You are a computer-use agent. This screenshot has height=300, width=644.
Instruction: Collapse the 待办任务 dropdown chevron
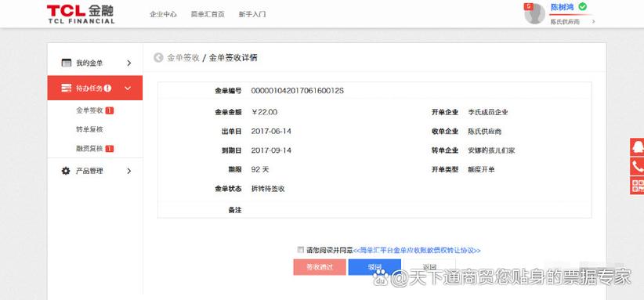tap(128, 88)
